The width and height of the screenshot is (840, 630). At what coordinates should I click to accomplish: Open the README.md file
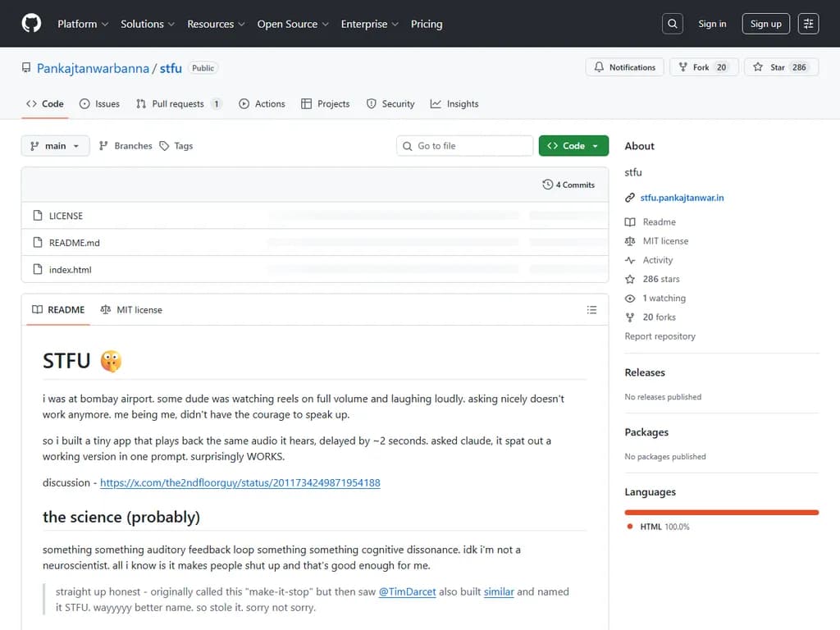click(x=75, y=243)
